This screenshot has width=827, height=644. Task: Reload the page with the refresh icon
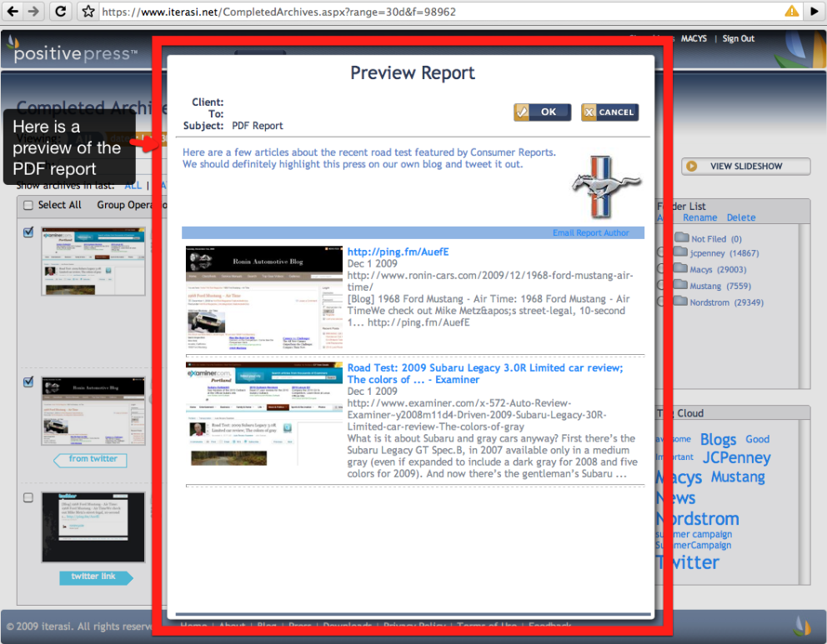[x=61, y=11]
